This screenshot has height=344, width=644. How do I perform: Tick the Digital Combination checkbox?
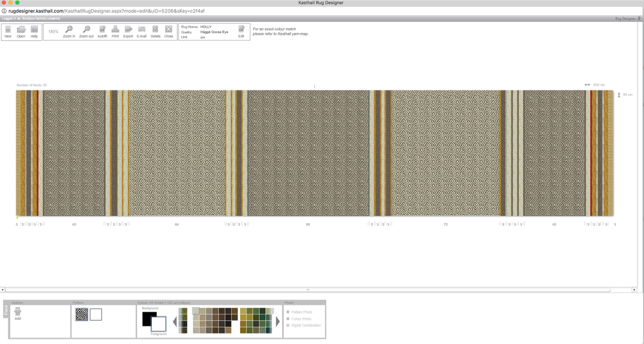[x=288, y=325]
